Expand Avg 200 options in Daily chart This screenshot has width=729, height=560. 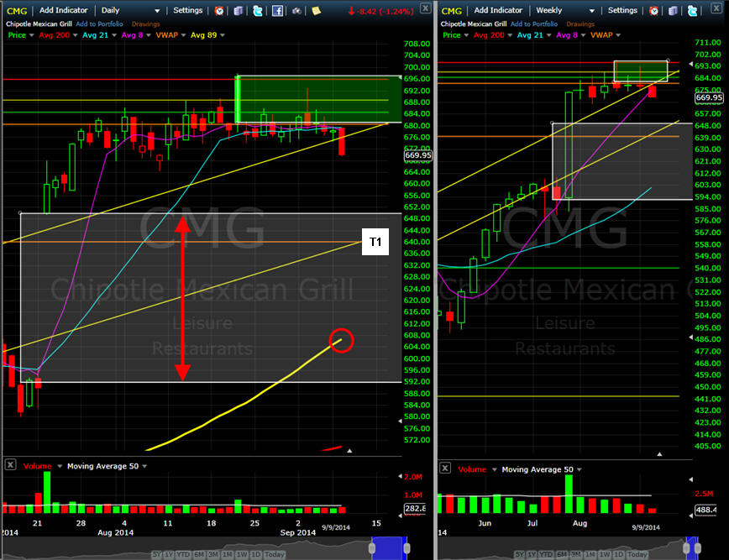[76, 35]
